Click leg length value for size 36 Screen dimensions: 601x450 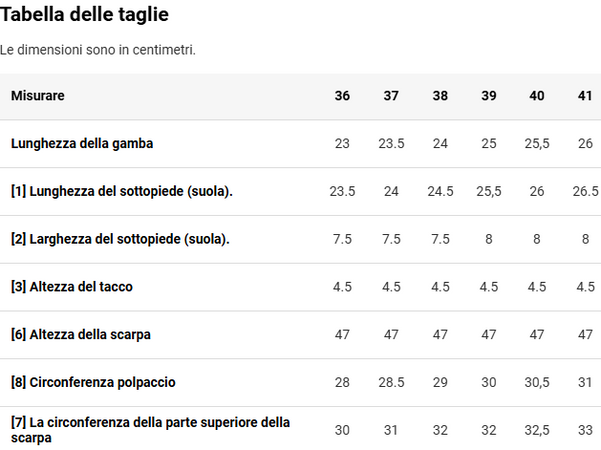point(342,143)
